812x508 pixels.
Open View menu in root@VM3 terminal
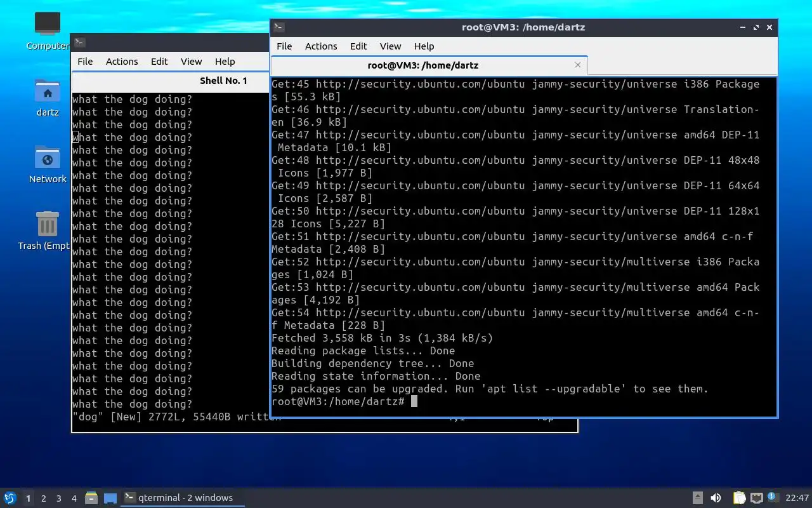point(390,46)
